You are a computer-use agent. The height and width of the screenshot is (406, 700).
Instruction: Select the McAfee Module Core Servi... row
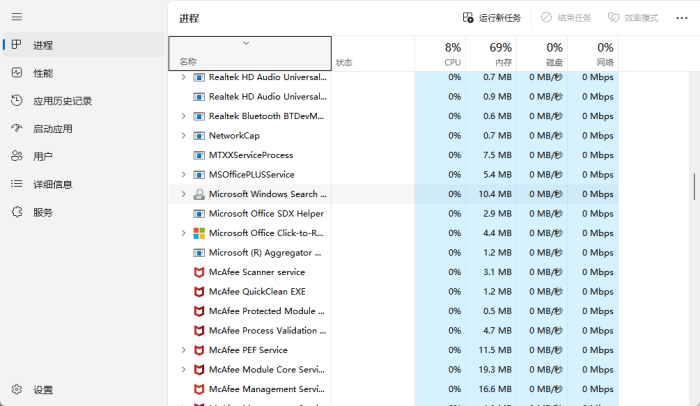[x=393, y=369]
